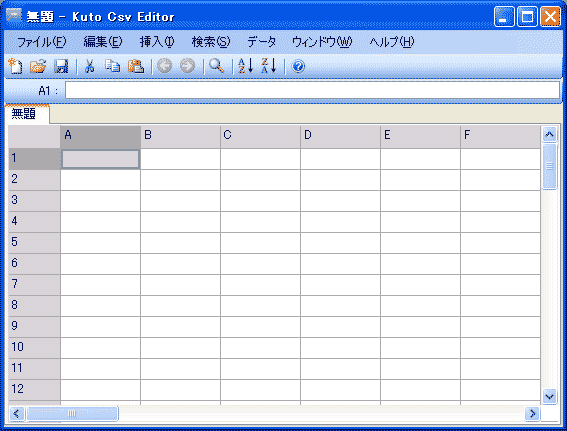This screenshot has height=431, width=567.
Task: Open the データ menu
Action: [x=261, y=42]
